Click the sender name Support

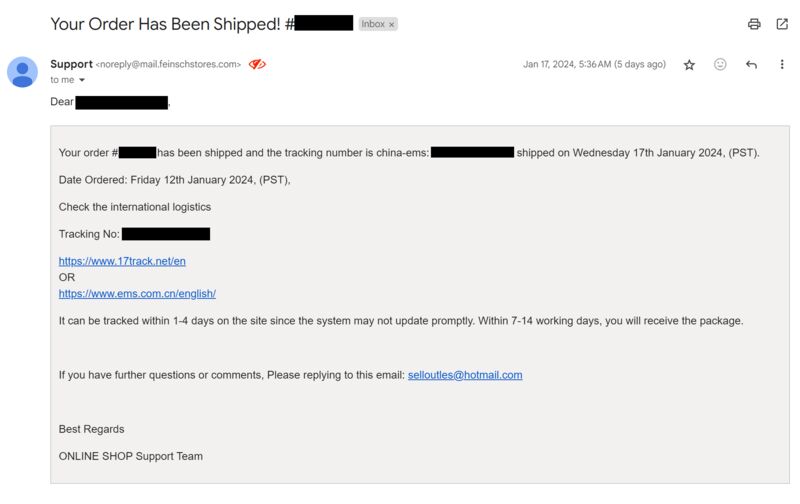point(71,64)
